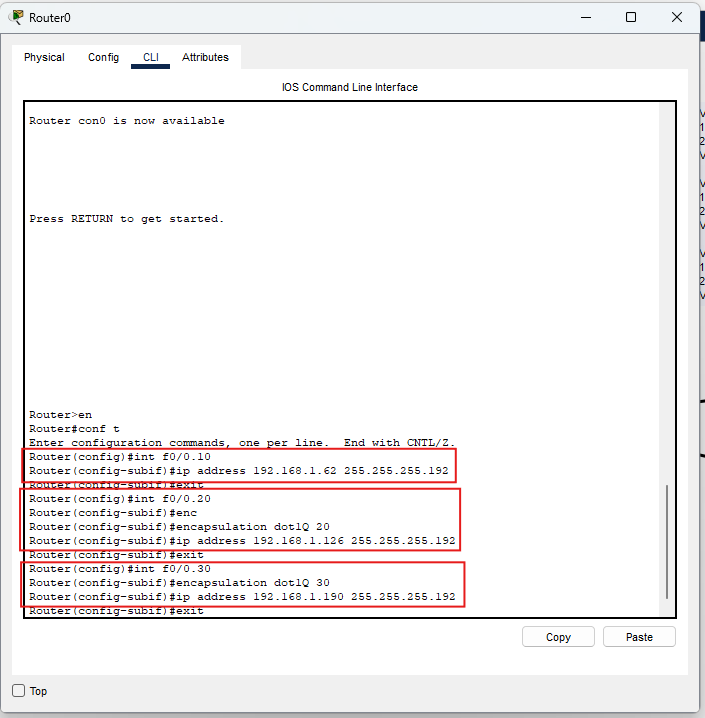Click the 'ip address 192.168.1.190' line

(x=242, y=597)
